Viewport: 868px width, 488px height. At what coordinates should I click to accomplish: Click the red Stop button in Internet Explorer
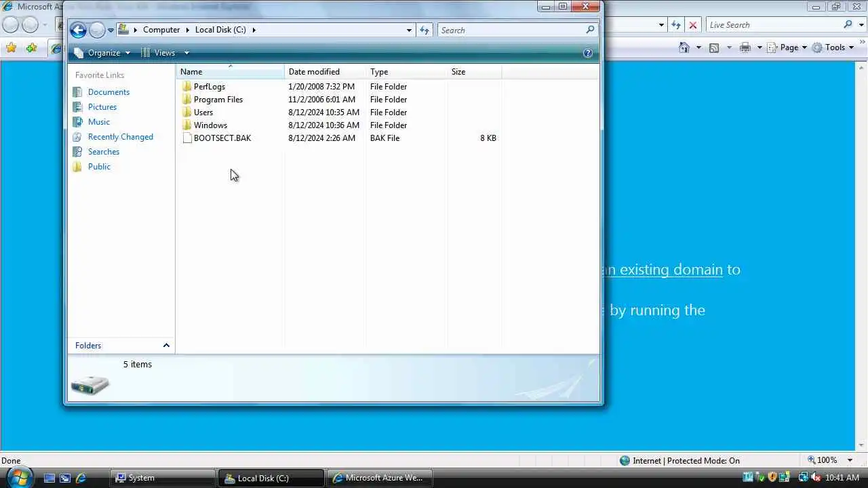[693, 25]
